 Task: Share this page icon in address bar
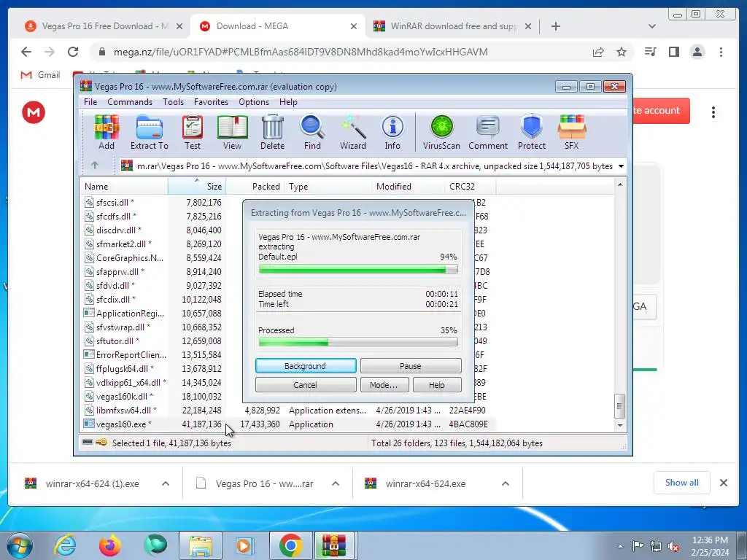[x=598, y=52]
